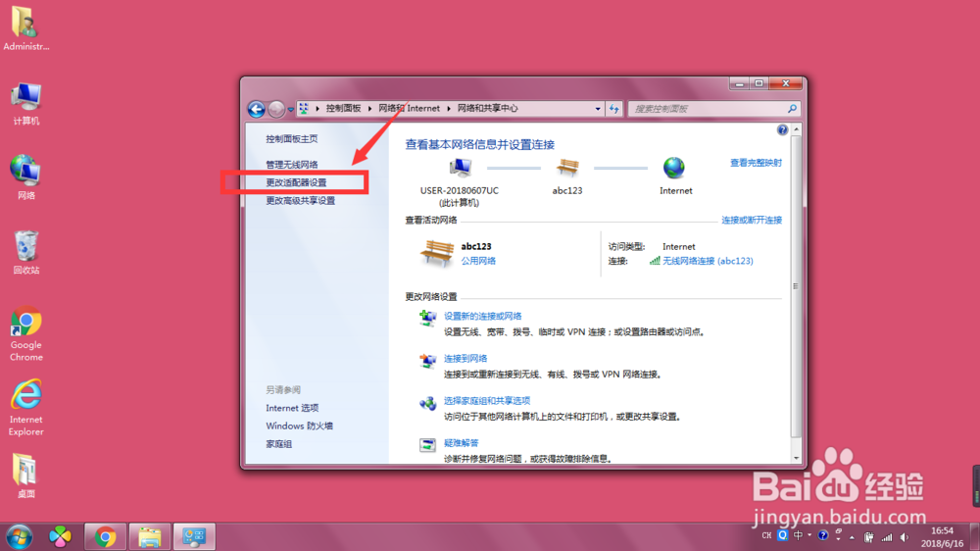Open 更改高级共享设置 in sidebar
Viewport: 980px width, 551px height.
301,201
